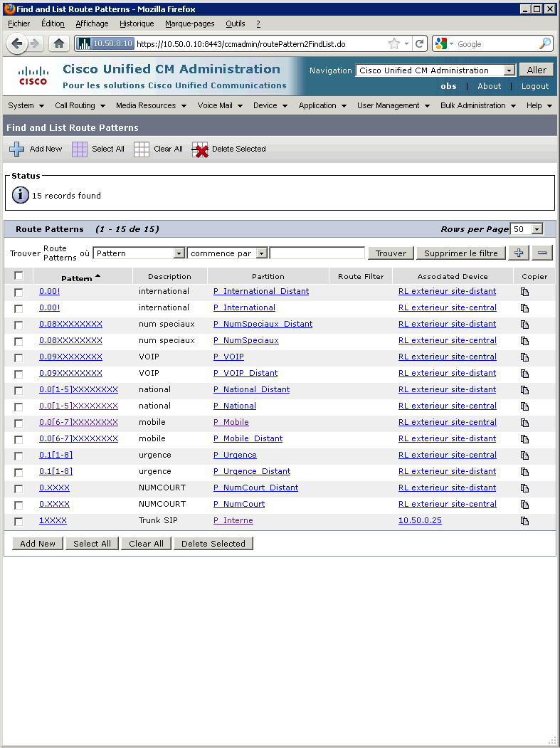Open the Pattern search field dropdown
The height and width of the screenshot is (748, 560).
point(139,253)
